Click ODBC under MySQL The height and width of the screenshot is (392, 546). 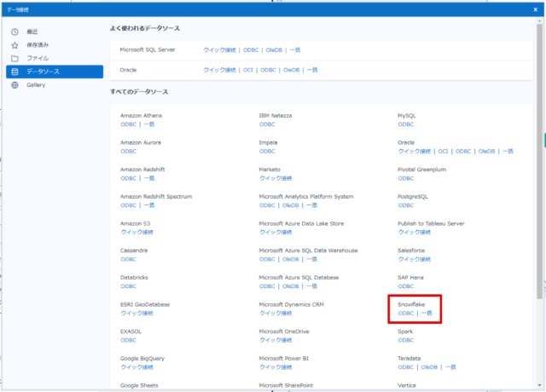pos(406,124)
